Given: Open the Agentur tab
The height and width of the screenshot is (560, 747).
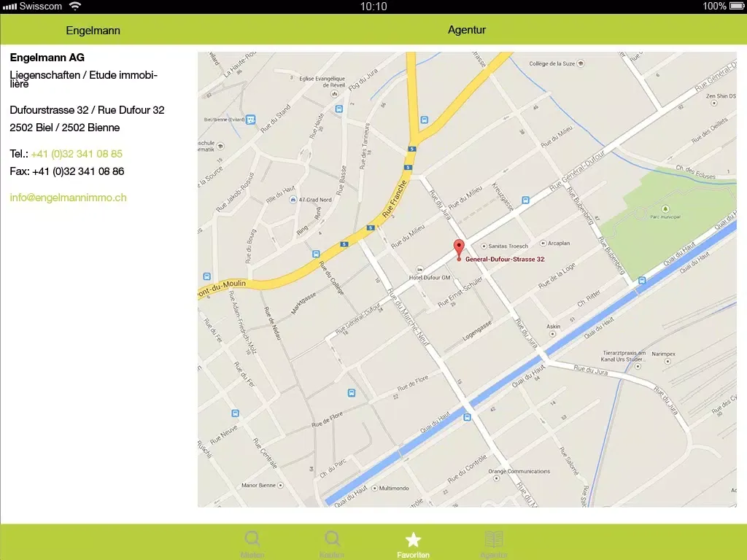Looking at the screenshot, I should click(x=494, y=545).
